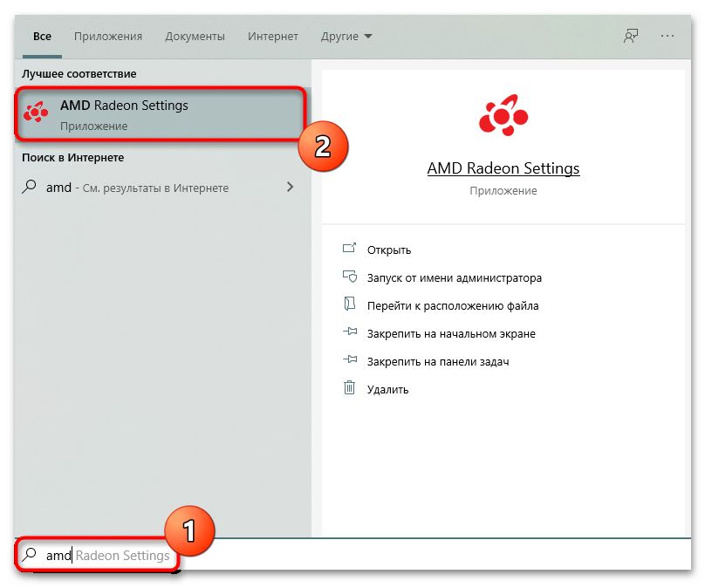This screenshot has height=588, width=705.
Task: Choose Запуск от имени администратора
Action: click(454, 277)
